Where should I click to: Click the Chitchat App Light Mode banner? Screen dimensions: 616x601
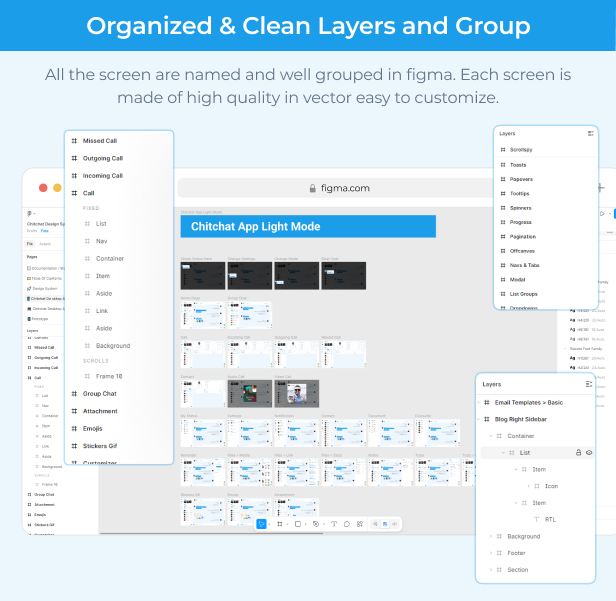(308, 227)
